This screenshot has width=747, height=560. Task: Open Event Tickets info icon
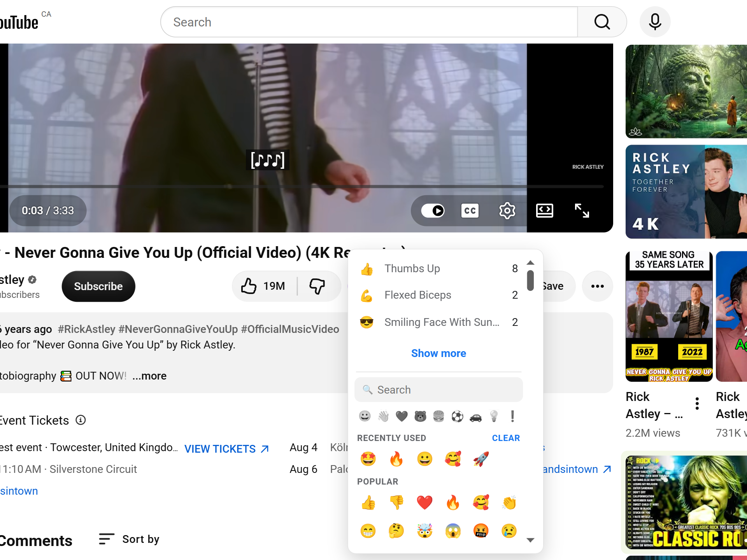(x=81, y=420)
